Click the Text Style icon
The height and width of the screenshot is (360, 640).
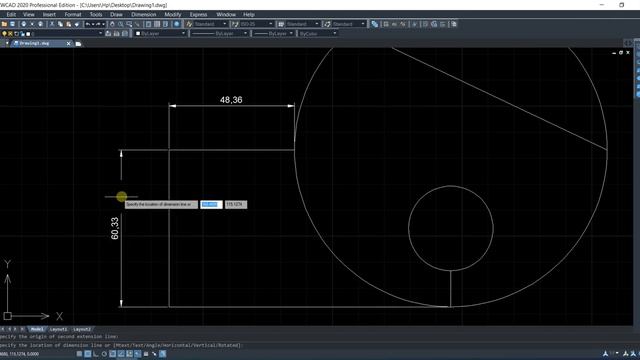tap(189, 24)
